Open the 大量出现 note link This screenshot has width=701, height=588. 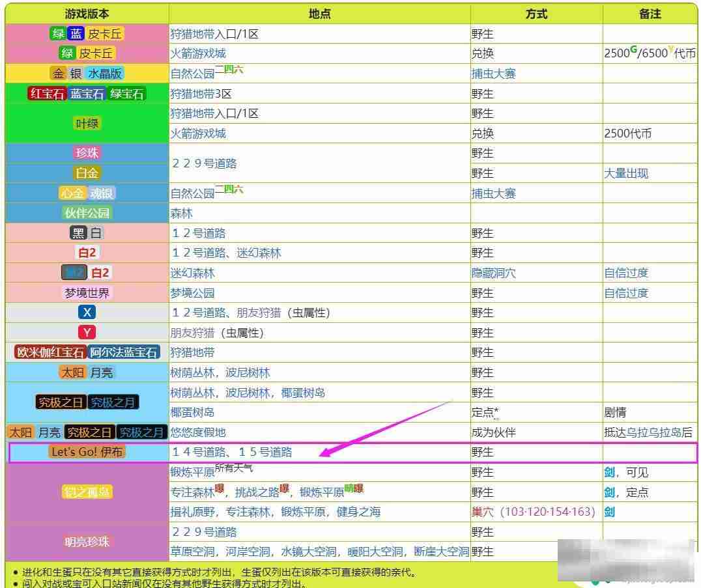[626, 173]
